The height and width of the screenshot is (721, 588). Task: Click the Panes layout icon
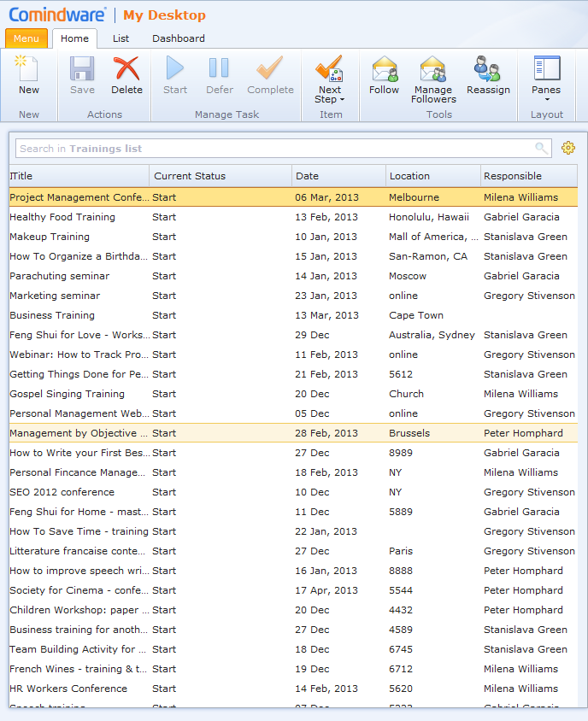click(547, 68)
